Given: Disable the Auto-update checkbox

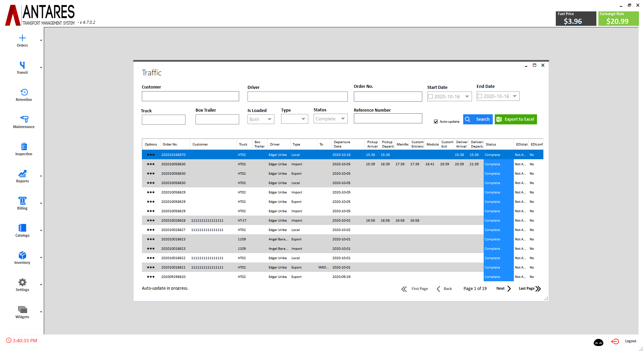Looking at the screenshot, I should coord(436,122).
